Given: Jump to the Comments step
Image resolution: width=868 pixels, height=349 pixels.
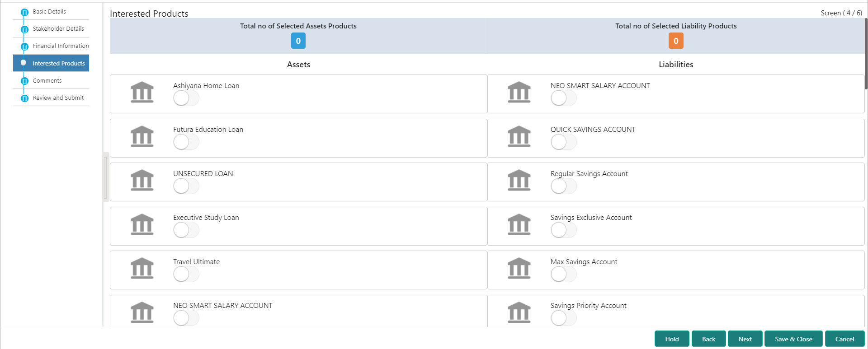Looking at the screenshot, I should click(47, 81).
